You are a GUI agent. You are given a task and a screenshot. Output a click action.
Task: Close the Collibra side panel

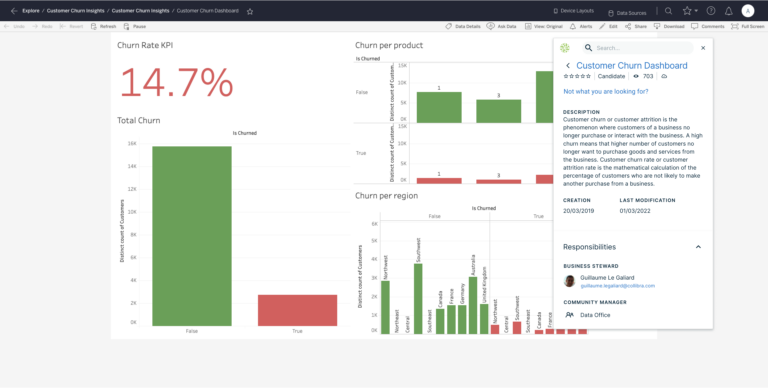[x=703, y=48]
